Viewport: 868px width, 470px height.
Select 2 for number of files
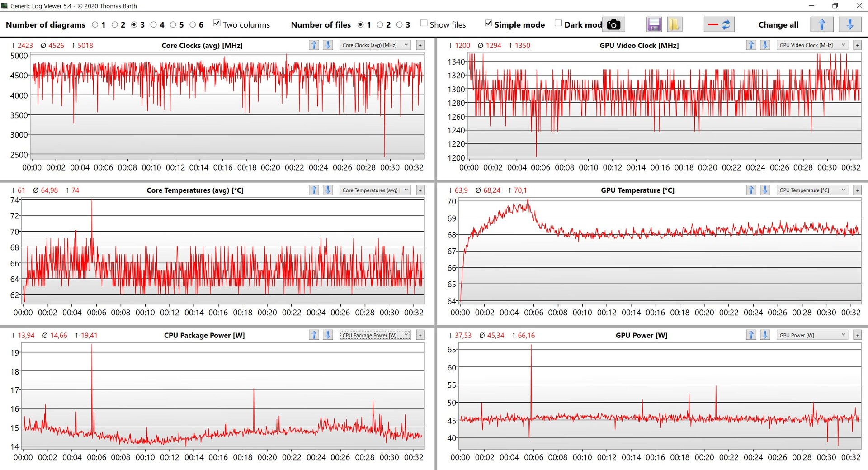(x=380, y=25)
